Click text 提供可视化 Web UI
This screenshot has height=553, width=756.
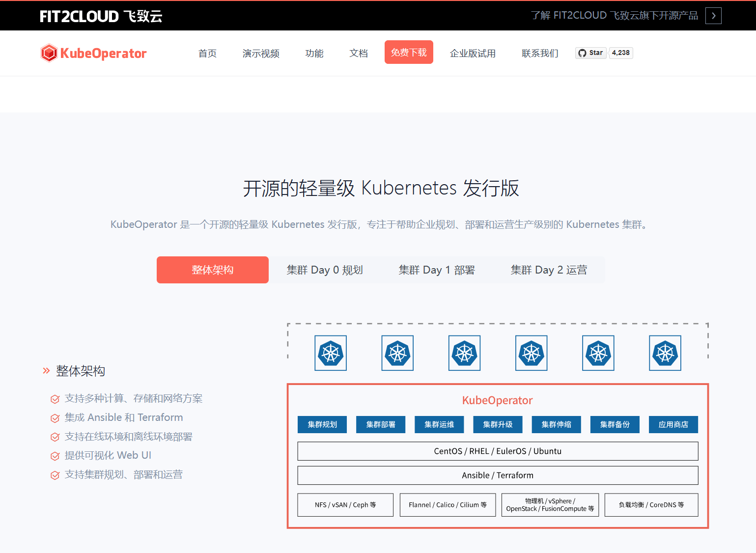click(x=108, y=455)
